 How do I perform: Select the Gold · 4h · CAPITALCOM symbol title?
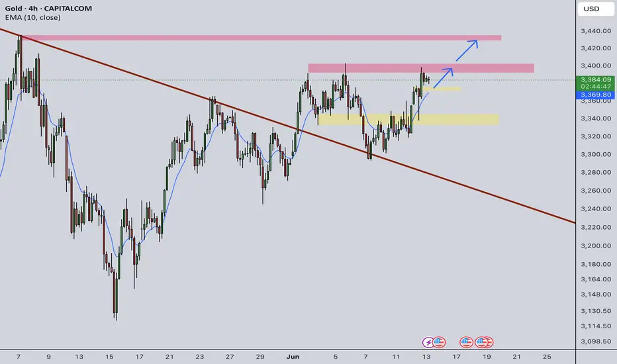tap(48, 8)
